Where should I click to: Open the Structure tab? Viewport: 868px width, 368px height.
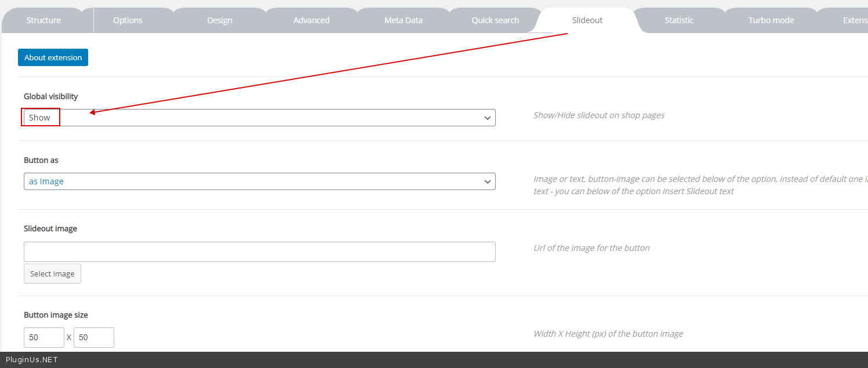pyautogui.click(x=43, y=20)
